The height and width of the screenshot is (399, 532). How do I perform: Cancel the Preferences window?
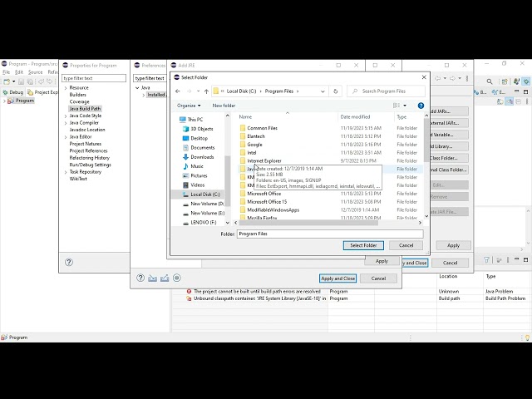(x=378, y=278)
